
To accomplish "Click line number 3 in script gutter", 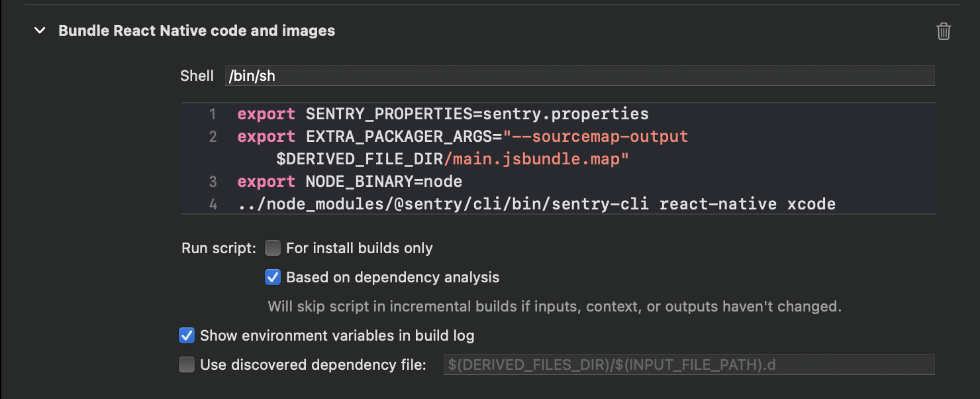I will click(x=213, y=182).
